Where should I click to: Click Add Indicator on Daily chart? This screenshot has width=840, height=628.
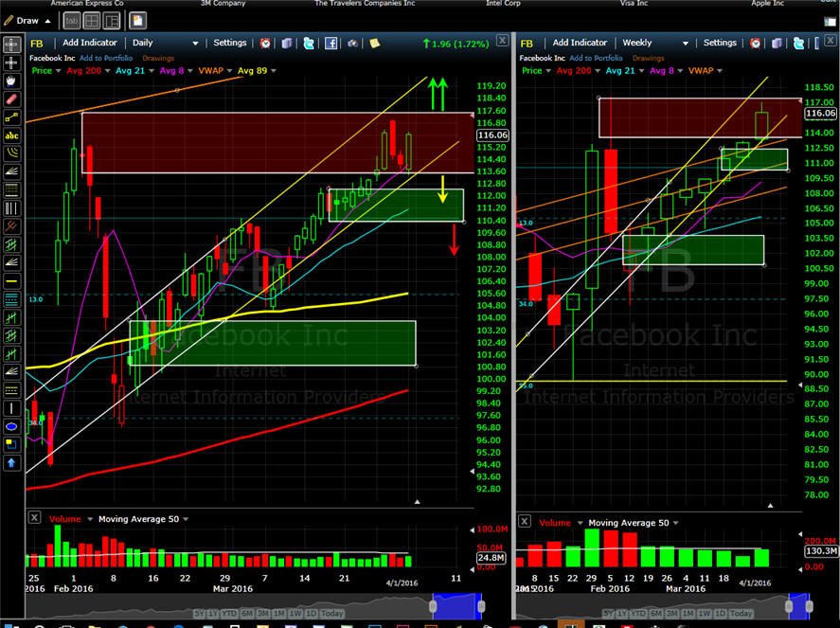[x=89, y=43]
